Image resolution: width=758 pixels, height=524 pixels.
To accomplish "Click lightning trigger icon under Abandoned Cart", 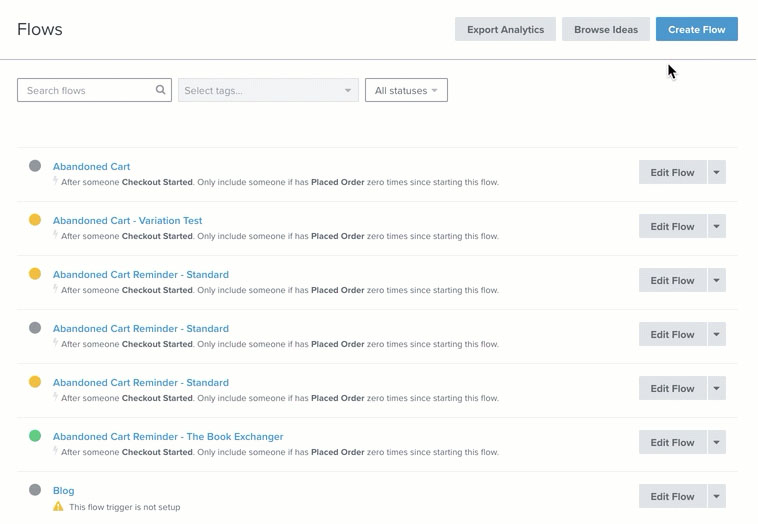I will [x=56, y=182].
